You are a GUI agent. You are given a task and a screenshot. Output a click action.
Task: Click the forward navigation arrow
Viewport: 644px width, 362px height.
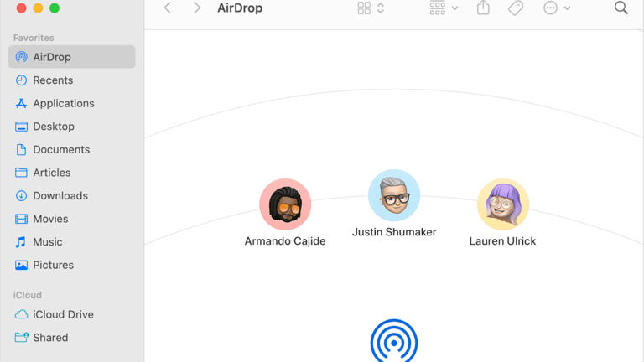(x=197, y=8)
